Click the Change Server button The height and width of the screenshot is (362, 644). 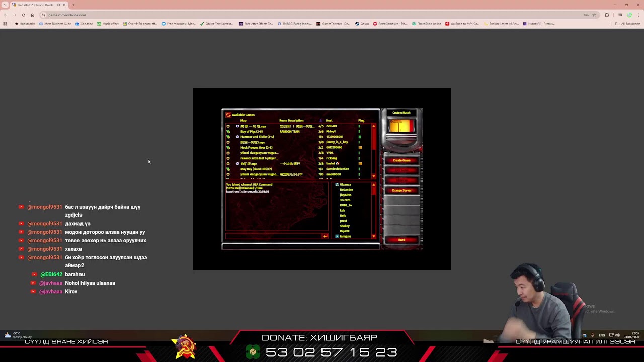click(x=401, y=190)
